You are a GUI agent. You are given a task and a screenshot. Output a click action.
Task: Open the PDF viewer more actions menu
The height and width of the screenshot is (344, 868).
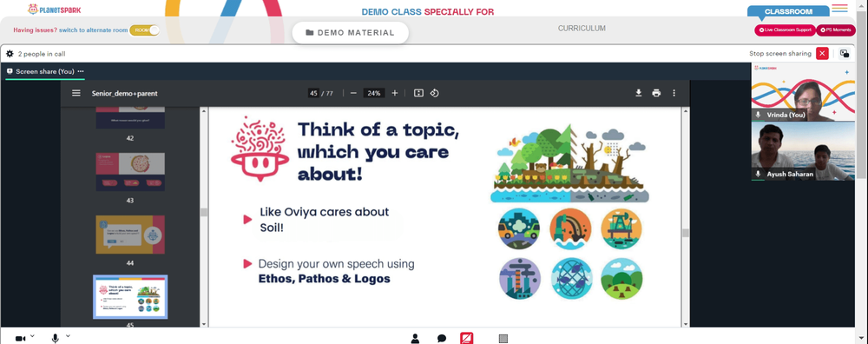pyautogui.click(x=674, y=93)
